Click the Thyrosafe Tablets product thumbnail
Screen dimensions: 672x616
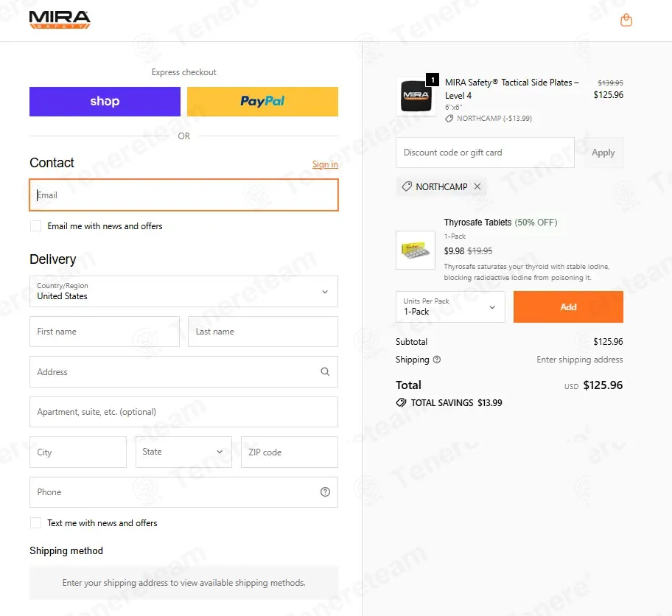pos(416,250)
